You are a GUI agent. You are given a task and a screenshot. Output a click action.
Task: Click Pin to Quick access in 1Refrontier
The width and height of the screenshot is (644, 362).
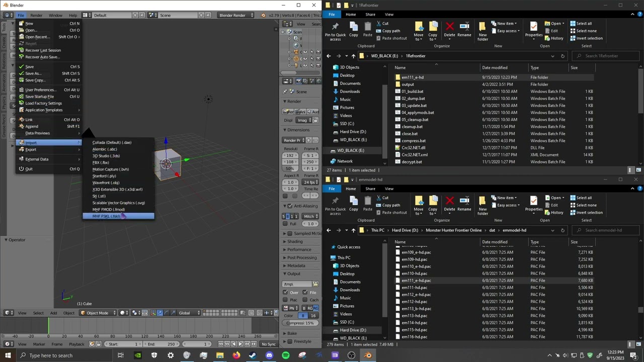click(x=335, y=31)
